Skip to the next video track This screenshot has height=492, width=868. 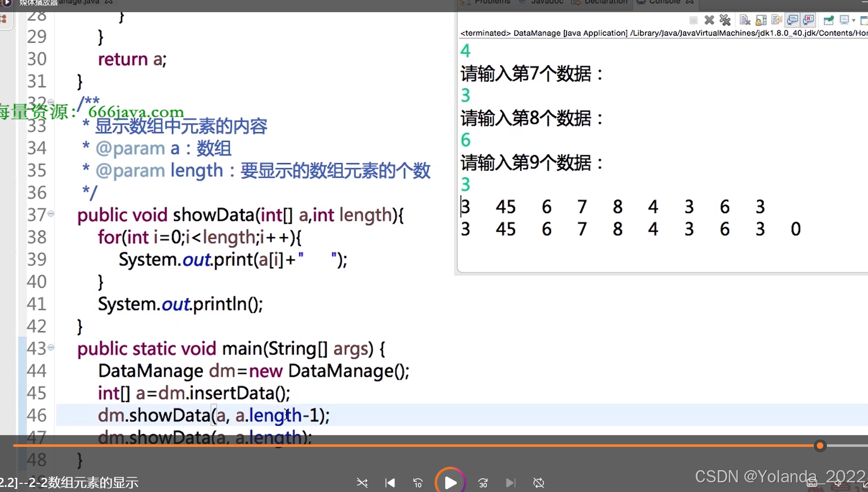511,483
